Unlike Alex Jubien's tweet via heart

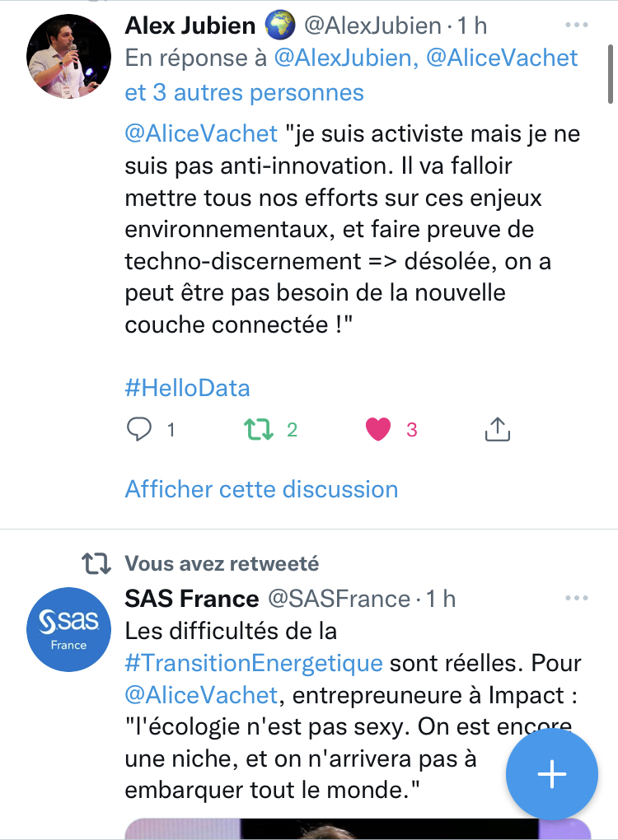[378, 429]
